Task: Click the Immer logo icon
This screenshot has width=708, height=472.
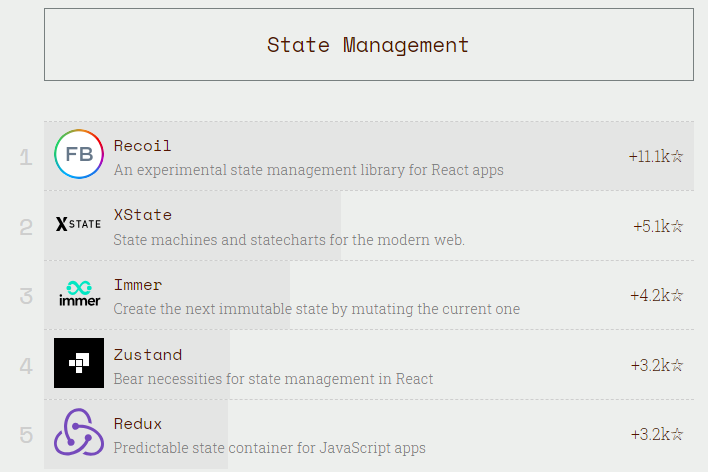Action: coord(79,294)
